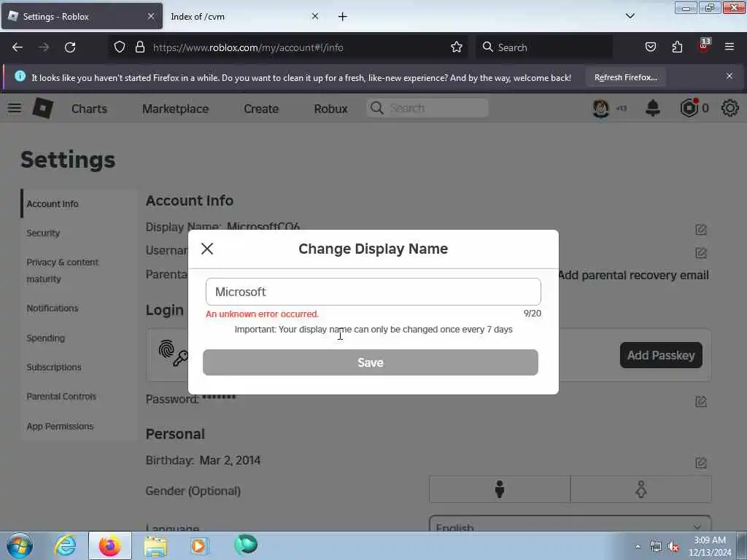Click Add parental recovery email link
Viewport: 747px width, 560px height.
[x=634, y=275]
